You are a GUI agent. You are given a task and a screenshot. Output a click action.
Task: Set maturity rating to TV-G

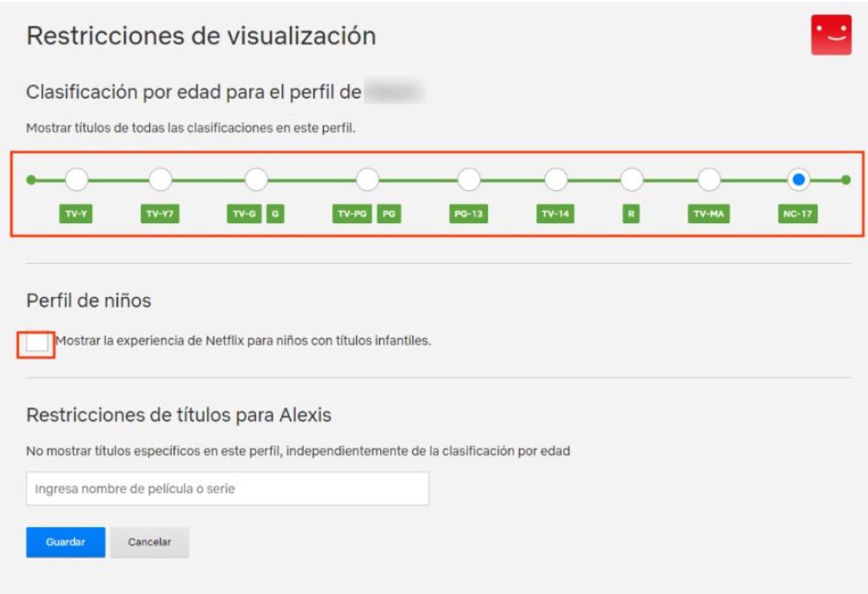click(x=256, y=180)
